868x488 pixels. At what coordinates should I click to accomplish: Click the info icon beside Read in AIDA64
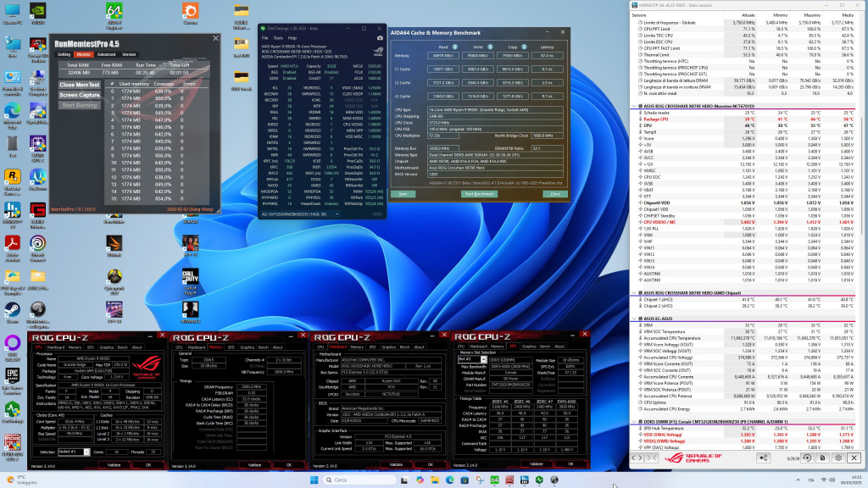coord(455,47)
